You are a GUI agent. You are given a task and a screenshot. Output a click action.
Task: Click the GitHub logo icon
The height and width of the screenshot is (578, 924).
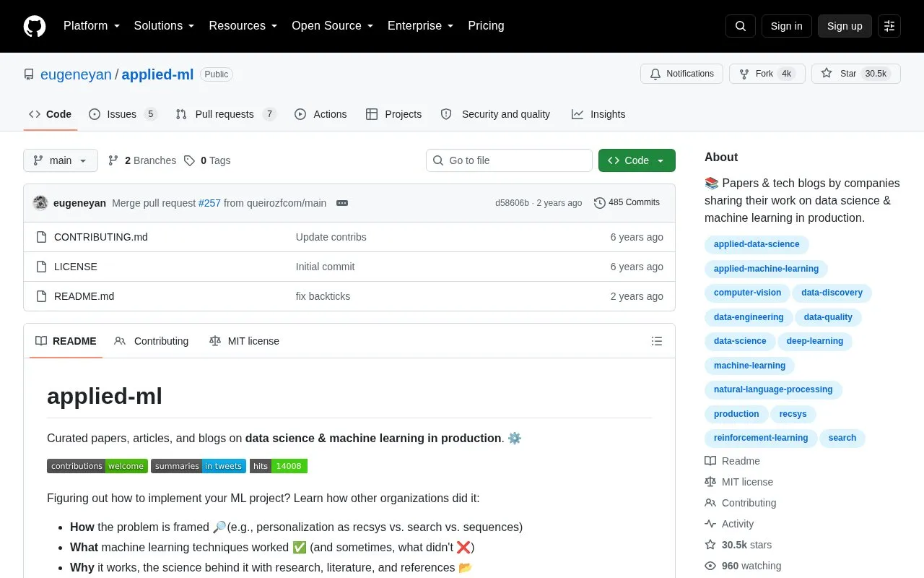click(35, 26)
